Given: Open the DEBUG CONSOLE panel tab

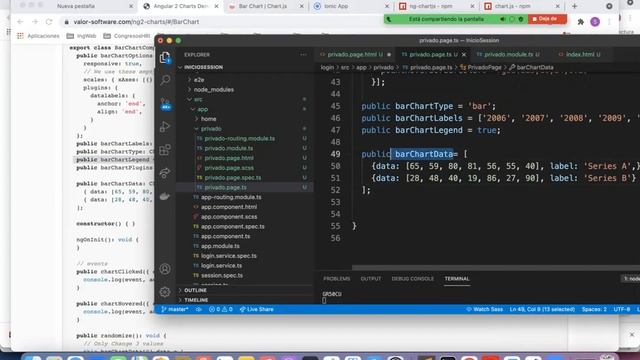Looking at the screenshot, I should point(413,279).
